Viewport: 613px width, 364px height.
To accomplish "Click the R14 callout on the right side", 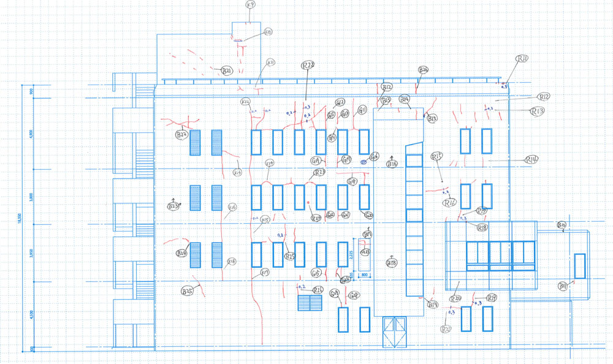I will pyautogui.click(x=531, y=159).
